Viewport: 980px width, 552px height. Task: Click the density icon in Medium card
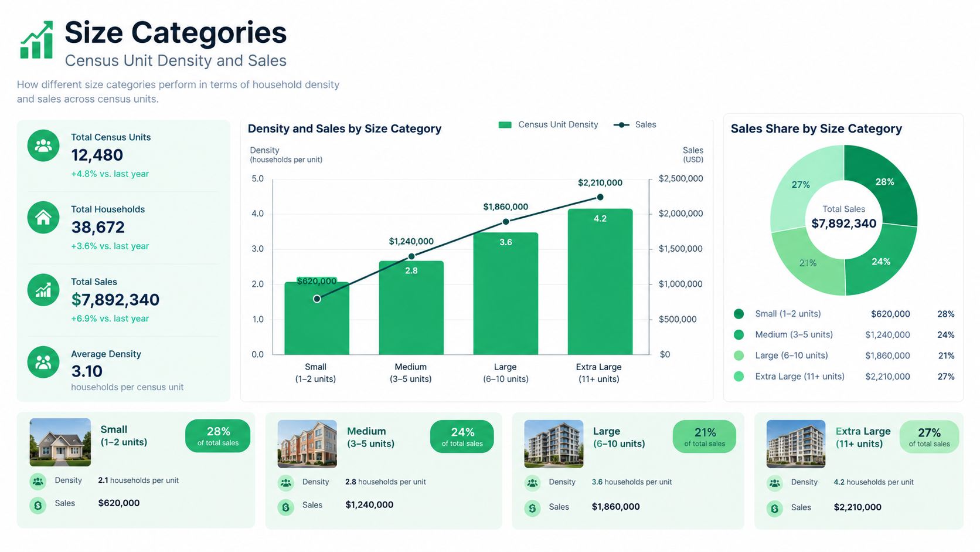[286, 483]
